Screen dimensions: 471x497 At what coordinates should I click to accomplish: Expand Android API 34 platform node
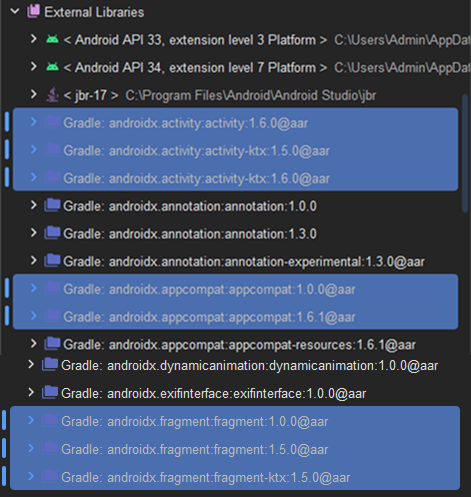point(33,67)
